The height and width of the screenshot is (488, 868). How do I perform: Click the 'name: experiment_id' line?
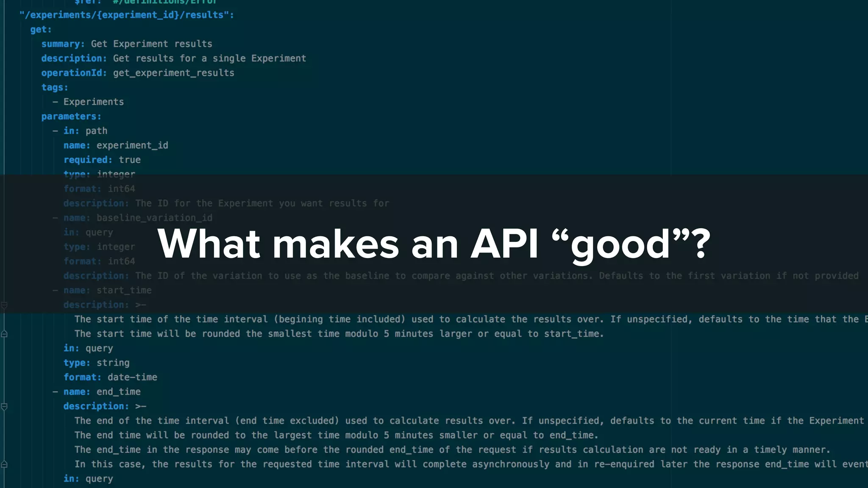(116, 145)
